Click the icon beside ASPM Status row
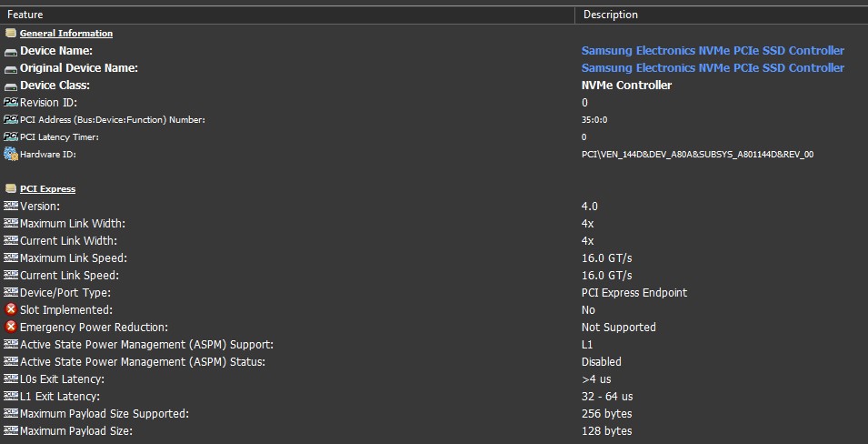This screenshot has height=444, width=868. [x=11, y=361]
